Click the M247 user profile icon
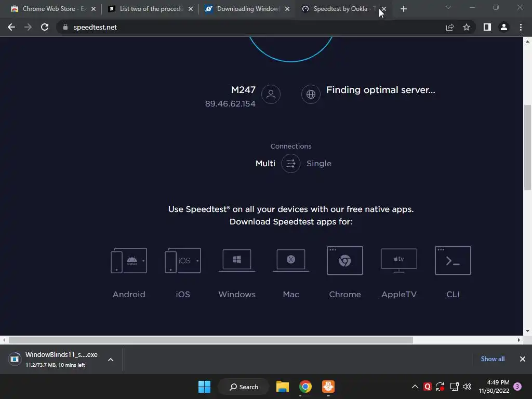 click(271, 95)
